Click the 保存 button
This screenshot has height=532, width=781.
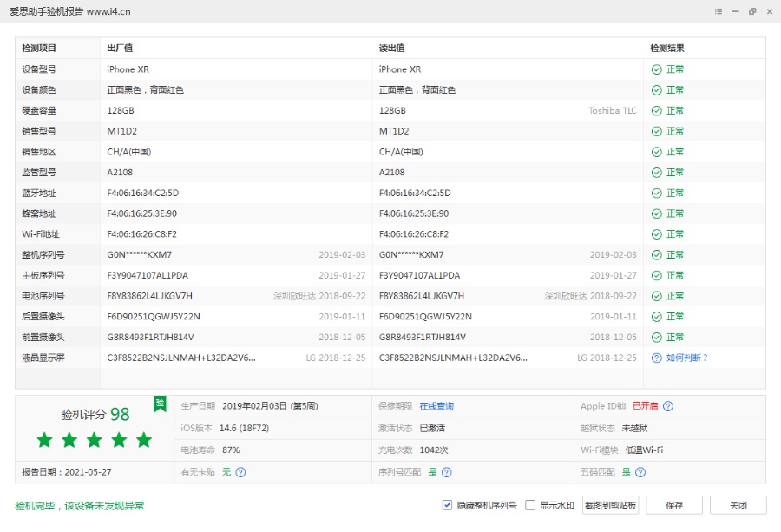pos(674,505)
